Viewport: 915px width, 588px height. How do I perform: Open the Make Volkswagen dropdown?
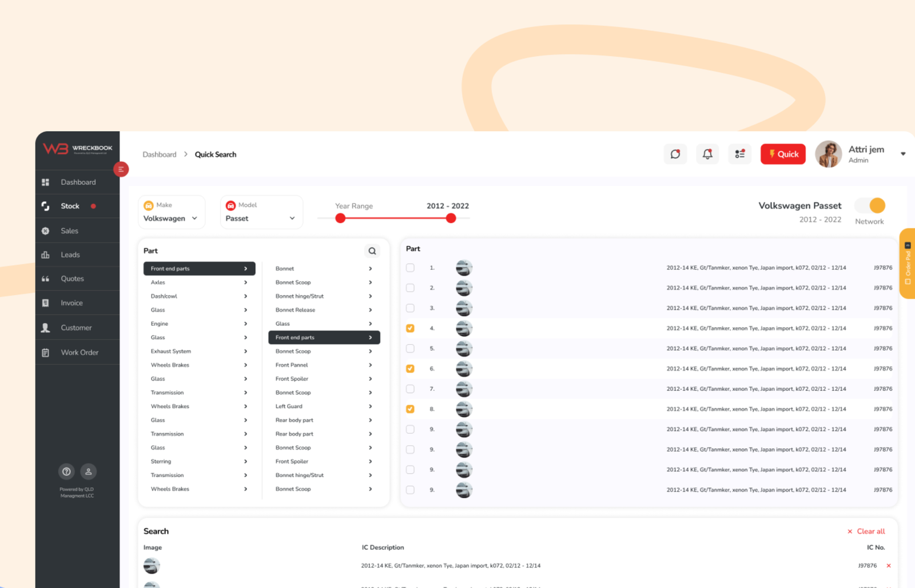click(x=171, y=218)
